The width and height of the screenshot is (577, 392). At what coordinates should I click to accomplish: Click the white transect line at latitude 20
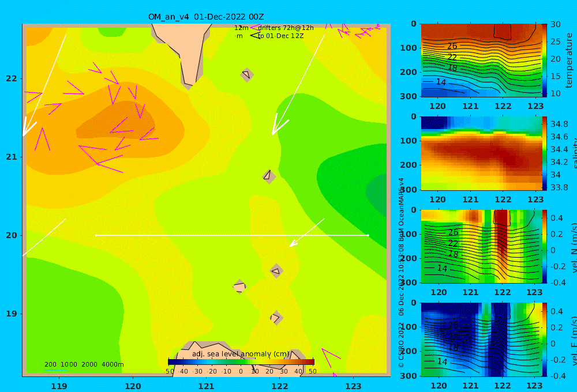(x=232, y=235)
